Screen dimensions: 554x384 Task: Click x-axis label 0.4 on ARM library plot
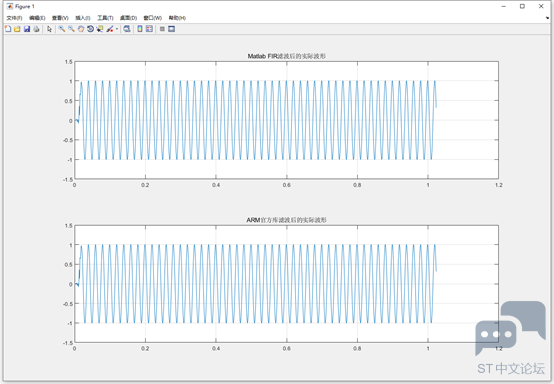(x=216, y=349)
